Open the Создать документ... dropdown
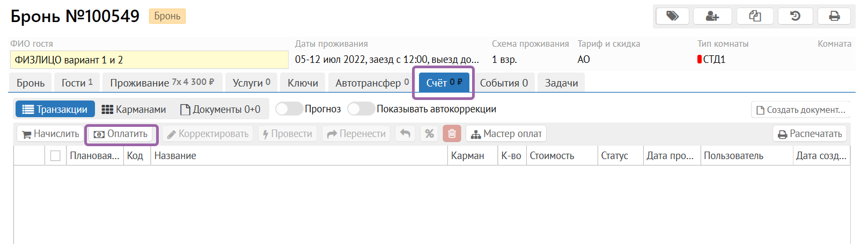 click(x=800, y=110)
